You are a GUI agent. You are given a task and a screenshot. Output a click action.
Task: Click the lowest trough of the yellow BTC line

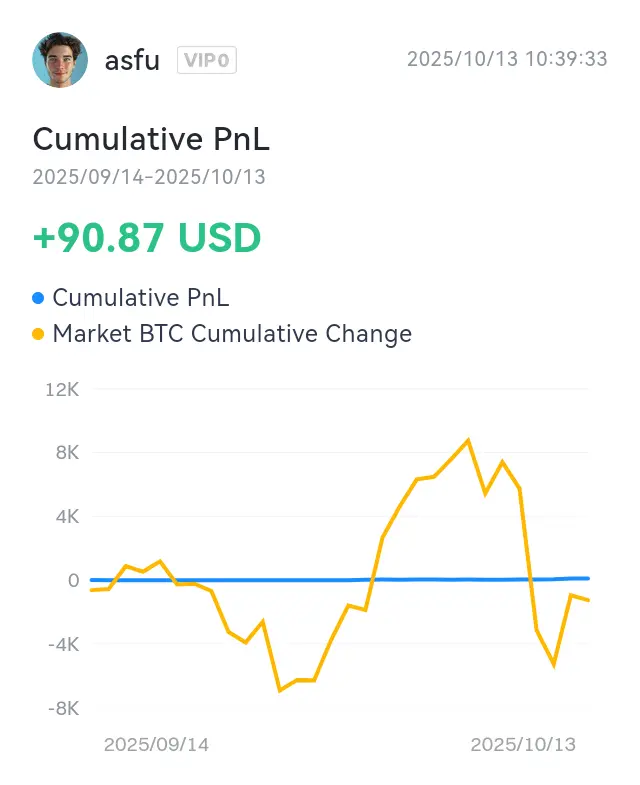[x=280, y=690]
